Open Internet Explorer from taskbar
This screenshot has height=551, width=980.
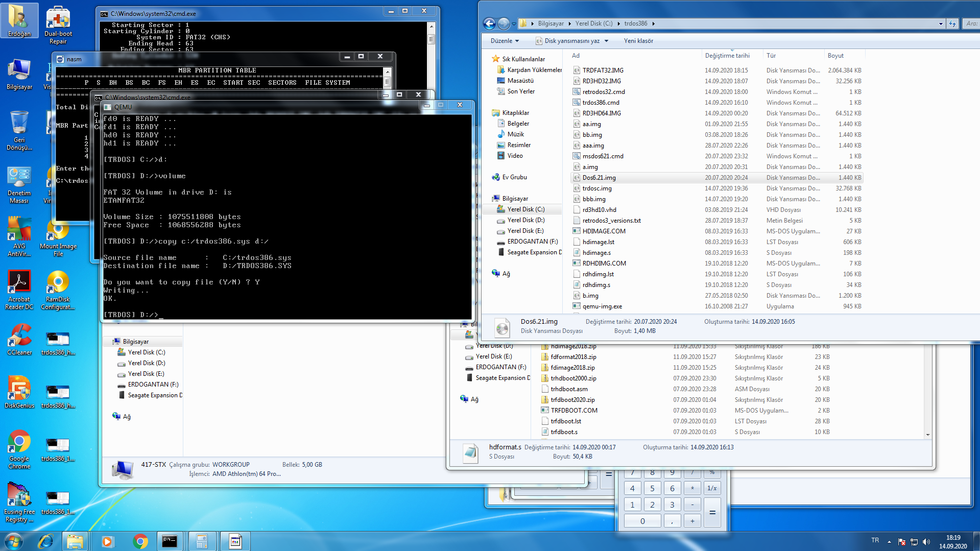click(x=46, y=541)
